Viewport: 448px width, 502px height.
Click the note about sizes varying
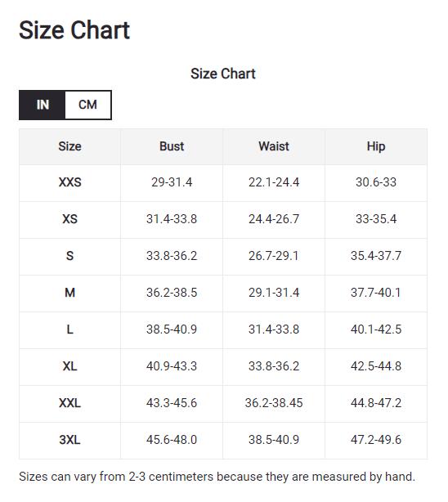(x=217, y=477)
